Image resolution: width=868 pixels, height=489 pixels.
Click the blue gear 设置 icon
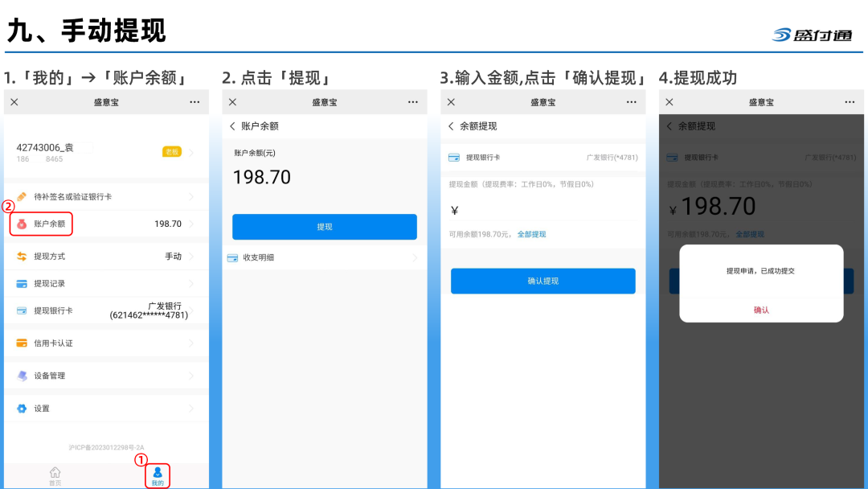point(22,408)
